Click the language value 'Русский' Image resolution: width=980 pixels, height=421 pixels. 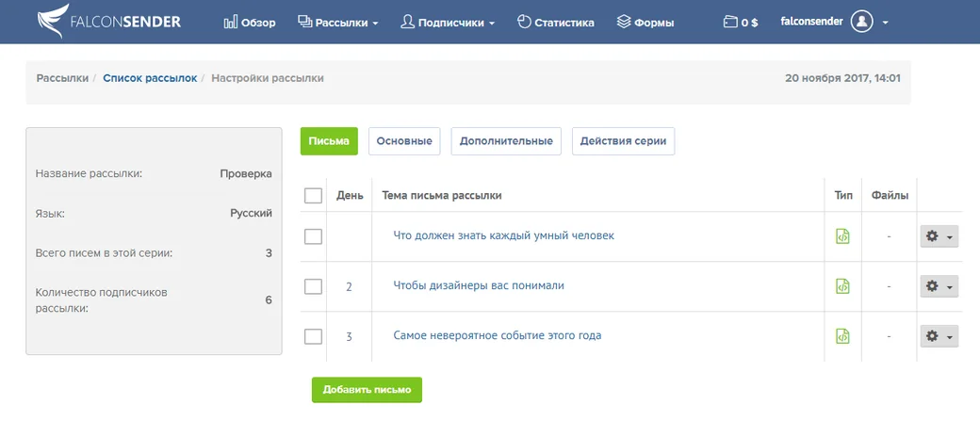[x=252, y=213]
